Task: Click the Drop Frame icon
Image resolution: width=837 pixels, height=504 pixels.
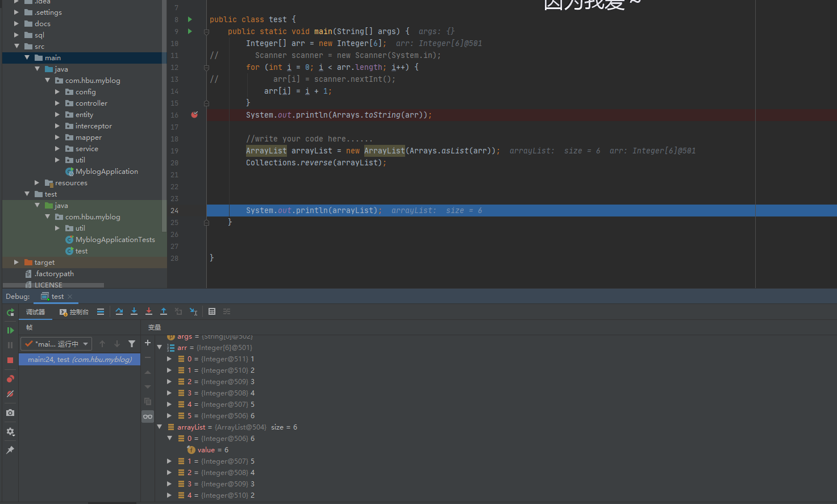Action: (x=178, y=311)
